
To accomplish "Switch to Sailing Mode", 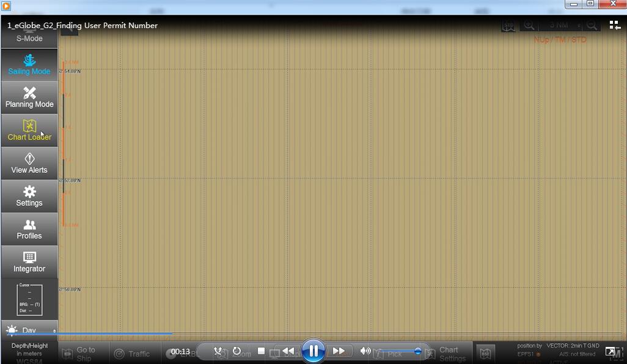I will [x=29, y=65].
